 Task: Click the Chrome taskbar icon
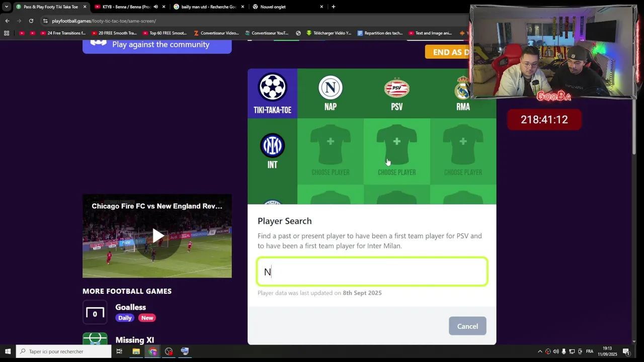pyautogui.click(x=153, y=351)
